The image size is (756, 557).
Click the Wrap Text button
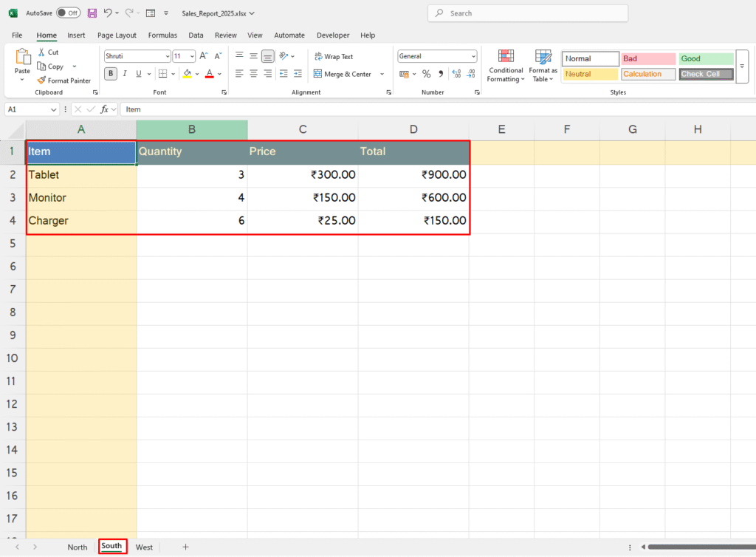(334, 56)
